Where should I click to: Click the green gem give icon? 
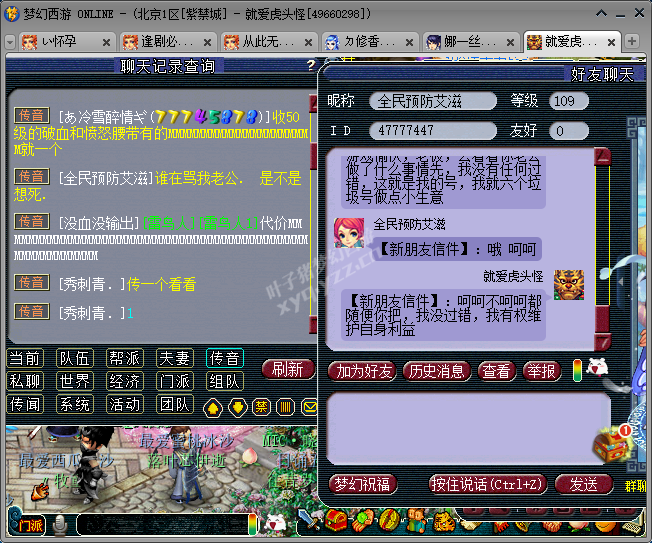tap(363, 521)
